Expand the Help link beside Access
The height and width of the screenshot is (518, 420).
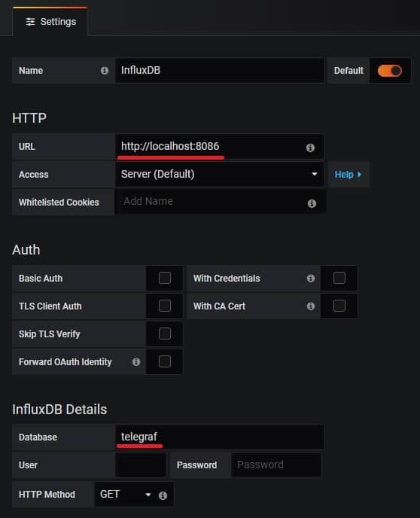click(348, 175)
